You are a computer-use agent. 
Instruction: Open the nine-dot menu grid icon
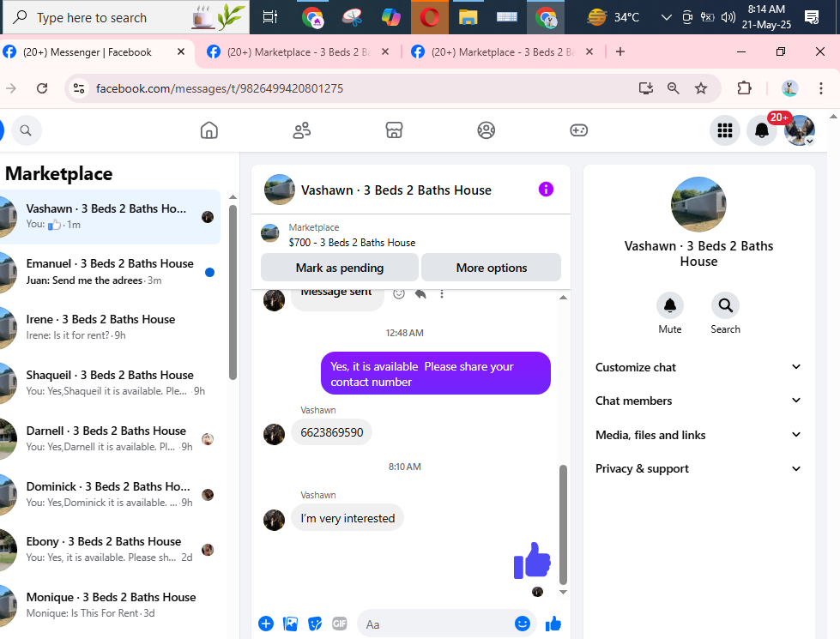[x=725, y=130]
